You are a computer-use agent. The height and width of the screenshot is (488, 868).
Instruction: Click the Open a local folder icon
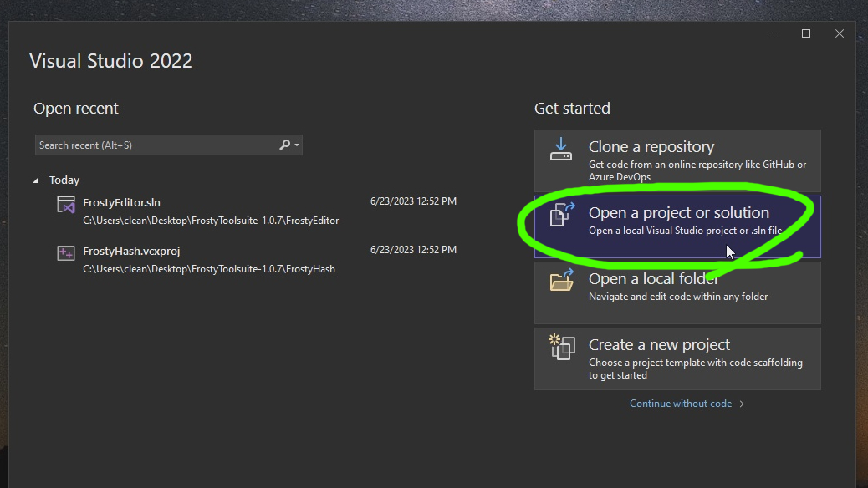point(561,280)
